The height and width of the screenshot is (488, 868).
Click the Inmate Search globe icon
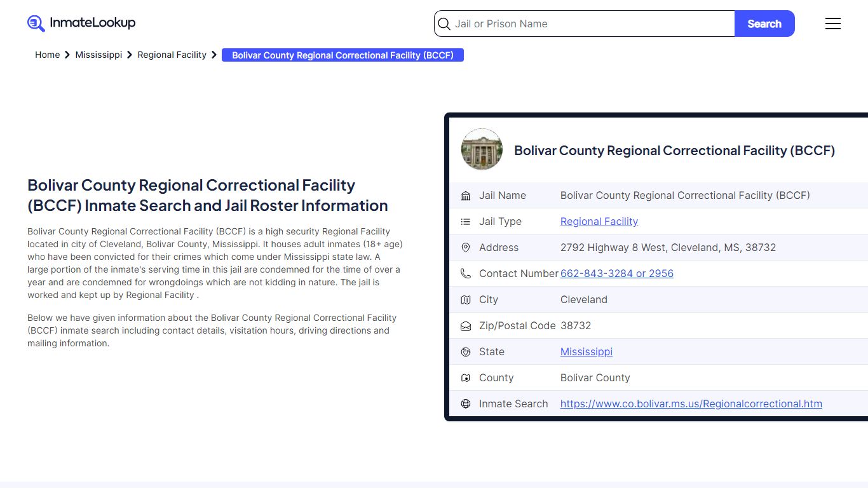coord(466,404)
